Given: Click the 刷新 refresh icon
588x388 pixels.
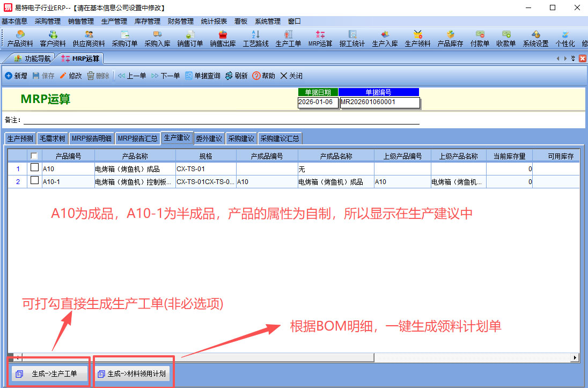Looking at the screenshot, I should (236, 76).
